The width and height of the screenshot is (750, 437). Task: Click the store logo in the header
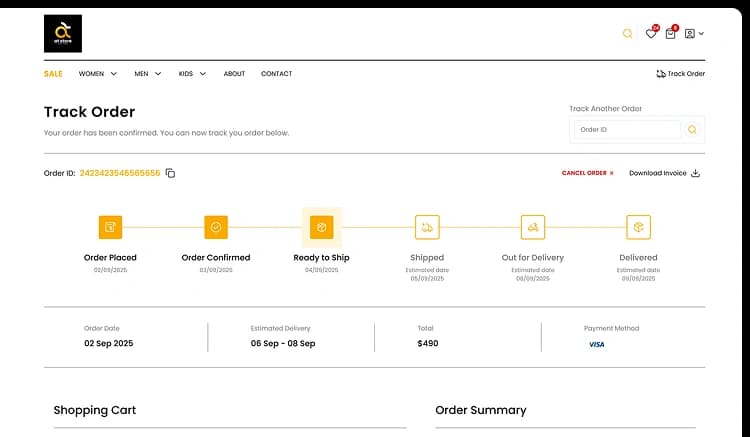(63, 33)
